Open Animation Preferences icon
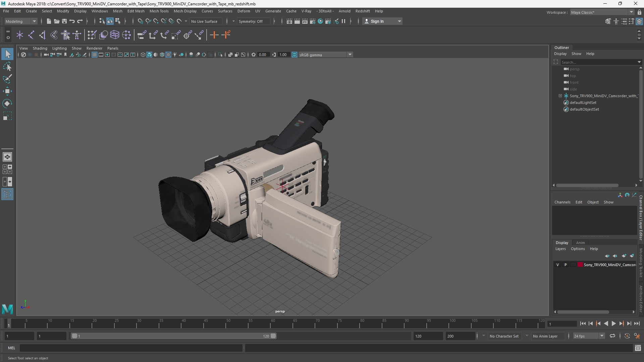Image resolution: width=644 pixels, height=362 pixels. [637, 336]
